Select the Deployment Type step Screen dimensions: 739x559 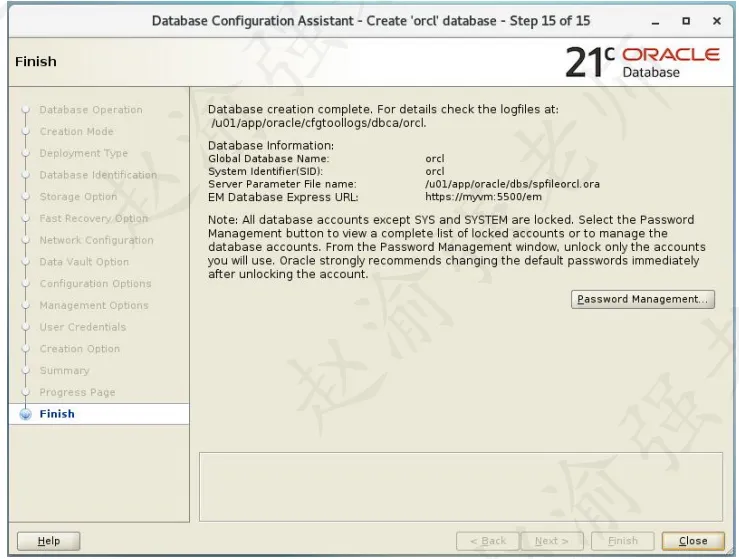[x=83, y=153]
